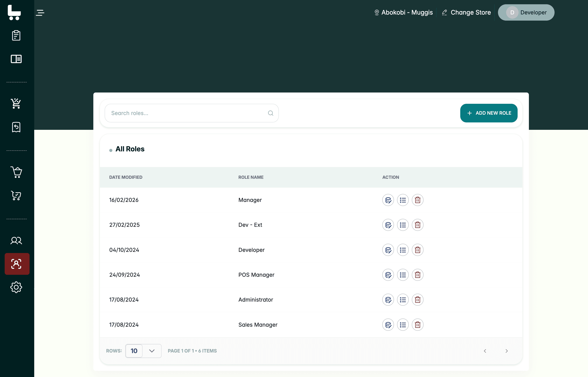Delete the Manager role
The width and height of the screenshot is (588, 377).
point(417,200)
